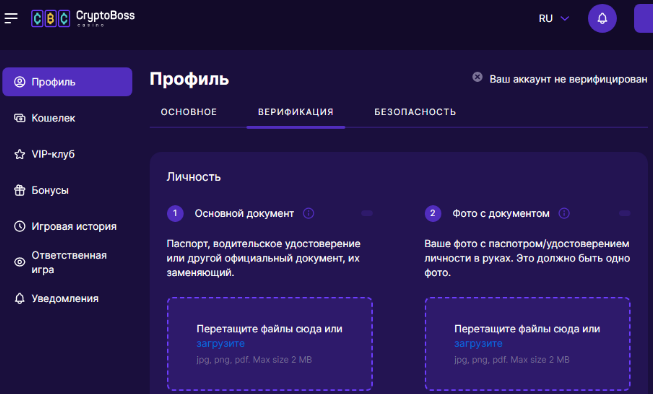Image resolution: width=653 pixels, height=394 pixels.
Task: Click the status pill next to Основной документ
Action: point(367,213)
